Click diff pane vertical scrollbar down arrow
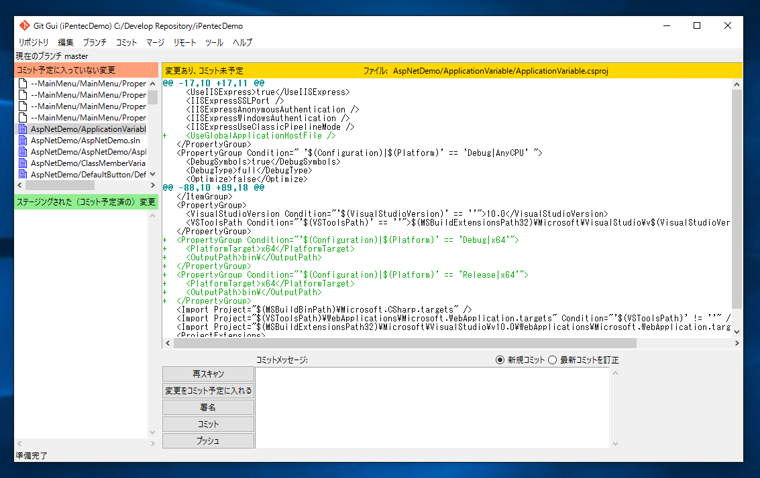This screenshot has width=760, height=478. tap(737, 332)
